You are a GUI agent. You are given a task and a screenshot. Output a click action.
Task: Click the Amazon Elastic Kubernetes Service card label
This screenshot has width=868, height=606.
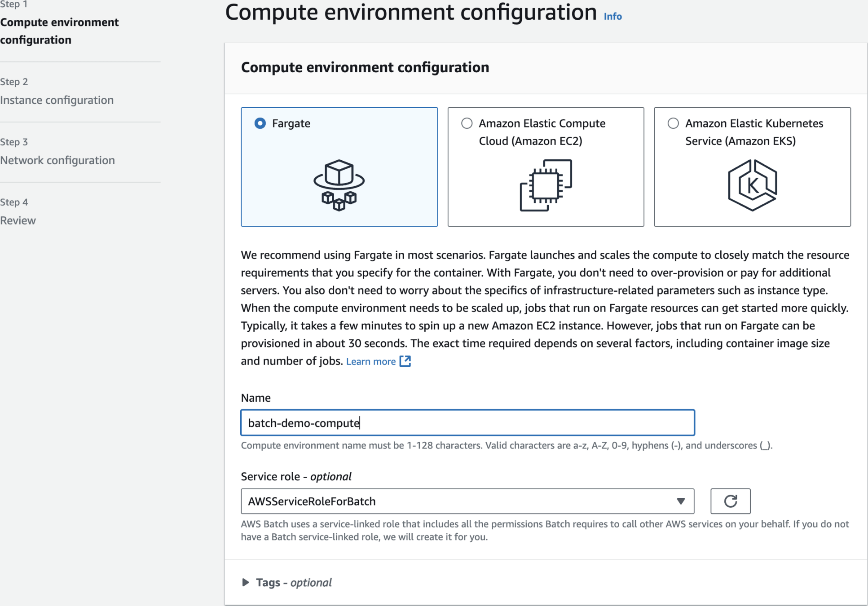(x=753, y=132)
